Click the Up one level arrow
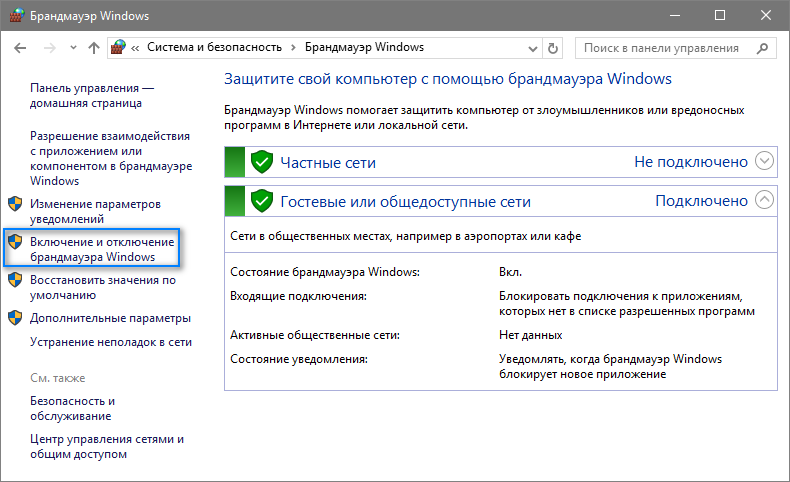 coord(93,47)
